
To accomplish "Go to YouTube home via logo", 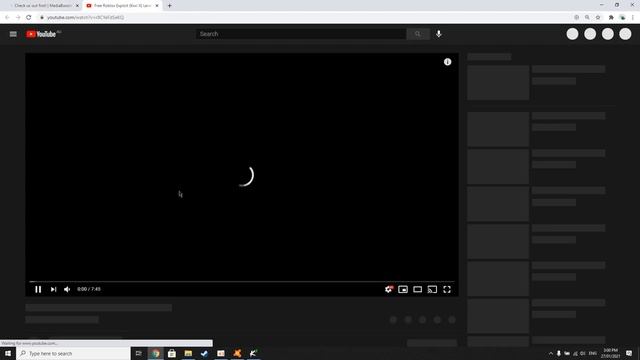I will (x=42, y=34).
